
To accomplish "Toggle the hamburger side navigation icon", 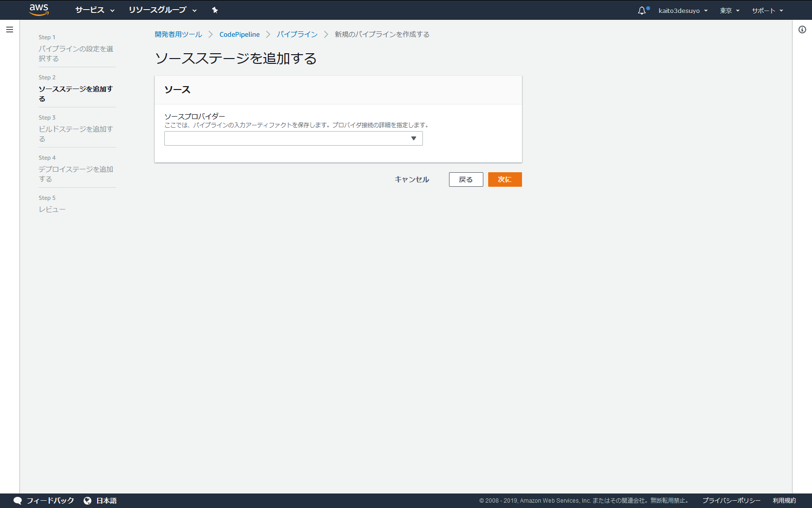I will pyautogui.click(x=10, y=30).
